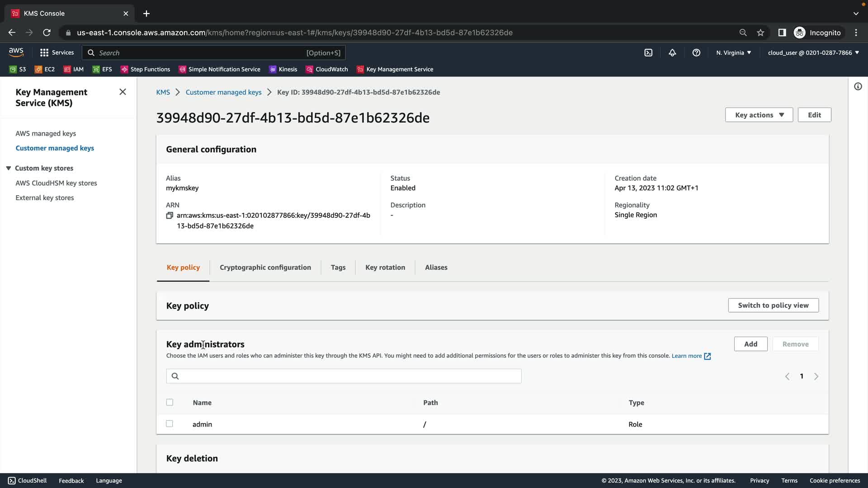This screenshot has width=868, height=488.
Task: Open the CloudWatch service shortcut
Action: tap(327, 69)
